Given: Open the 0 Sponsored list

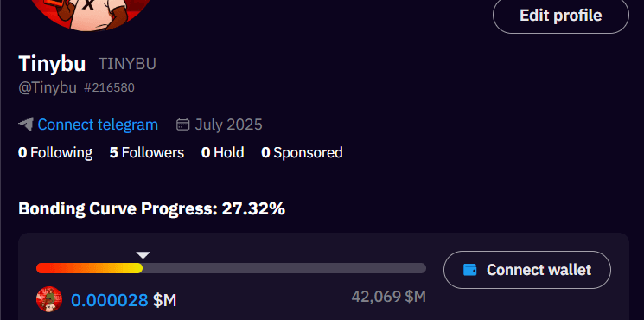Looking at the screenshot, I should tap(302, 152).
